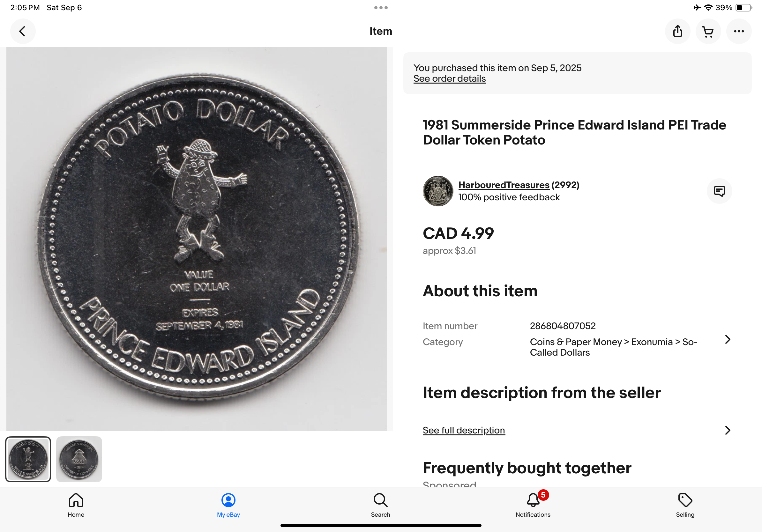The width and height of the screenshot is (762, 532).
Task: Click See order details link
Action: [x=449, y=78]
